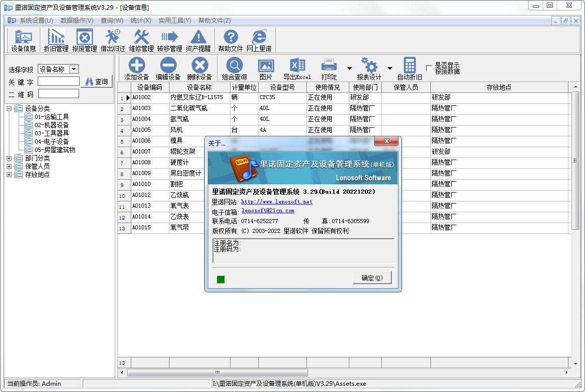
Task: Select cell 黑白密度计
Action: click(187, 173)
